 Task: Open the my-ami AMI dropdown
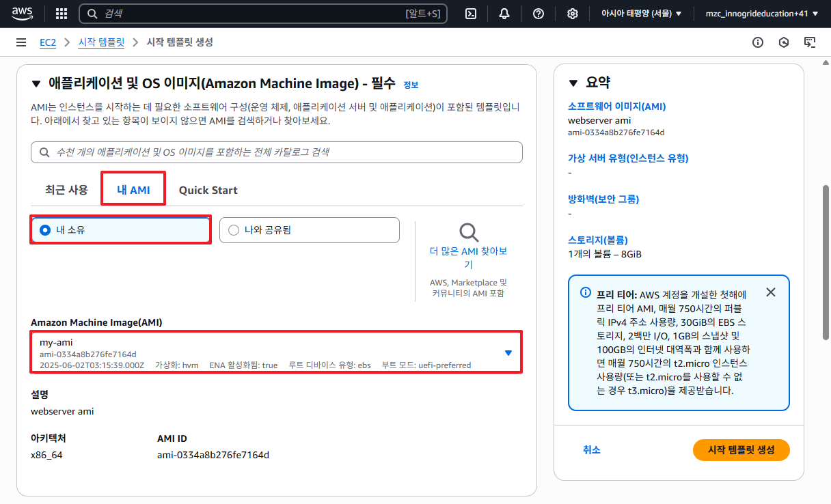tap(276, 352)
